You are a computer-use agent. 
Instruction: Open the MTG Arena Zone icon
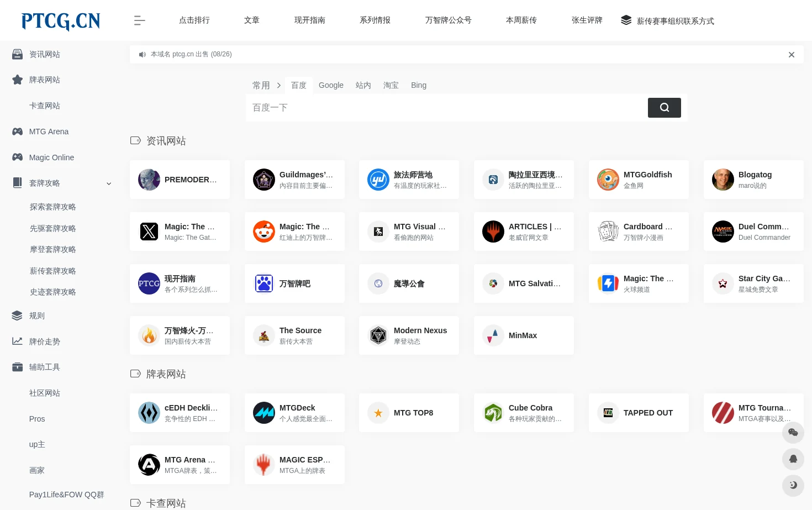coord(149,465)
